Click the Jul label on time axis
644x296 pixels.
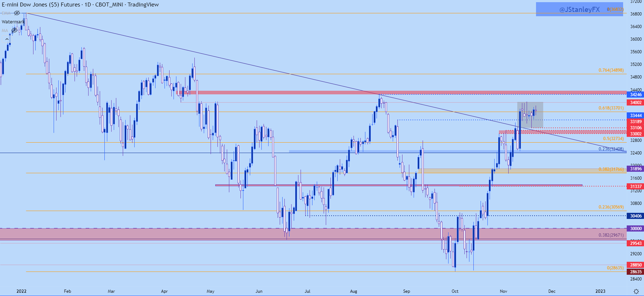tap(307, 291)
